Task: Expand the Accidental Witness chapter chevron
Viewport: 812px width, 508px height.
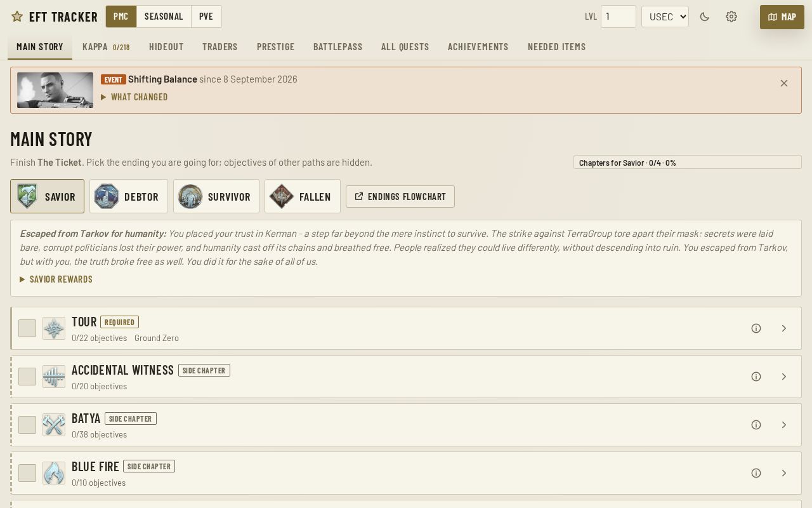Action: coord(784,377)
